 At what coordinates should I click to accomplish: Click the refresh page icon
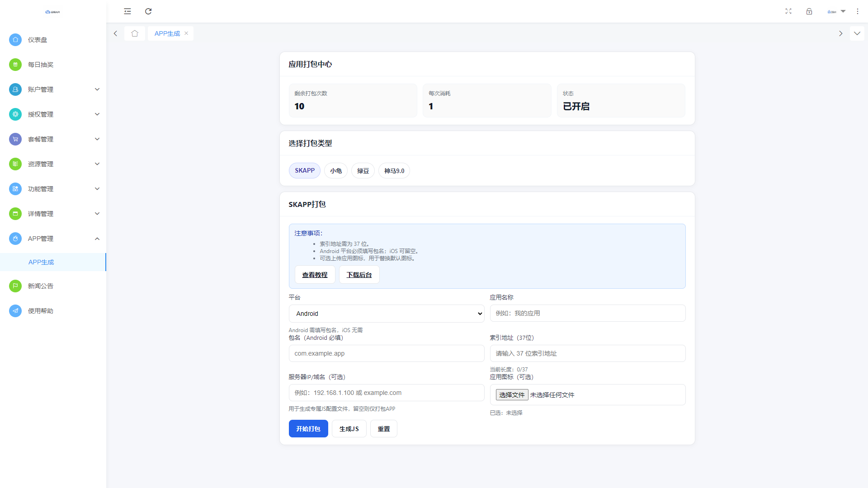coord(148,11)
